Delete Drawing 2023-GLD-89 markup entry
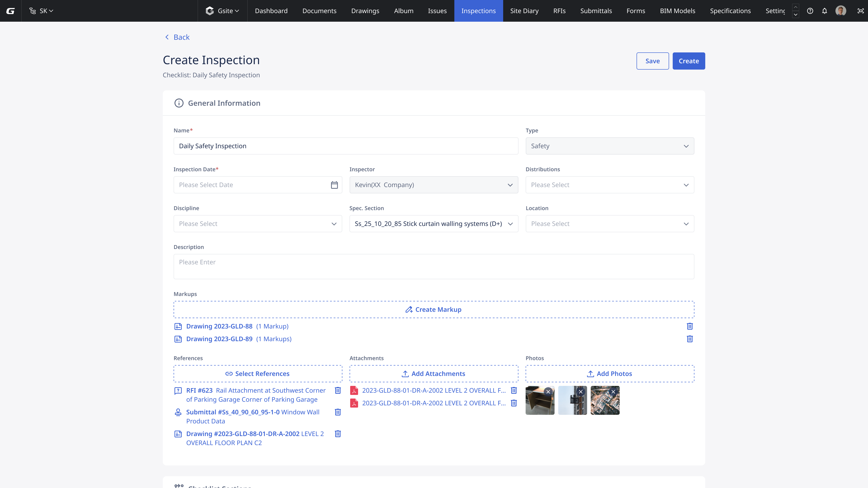Image resolution: width=868 pixels, height=488 pixels. point(689,339)
